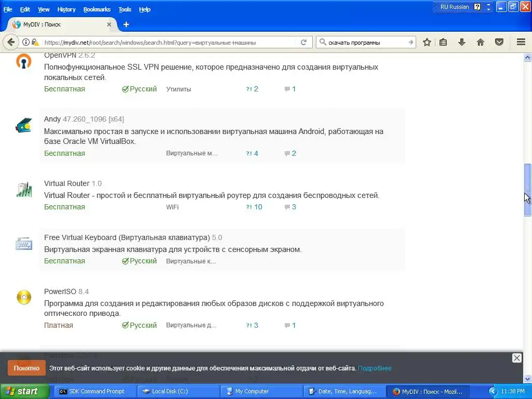Image resolution: width=532 pixels, height=399 pixels.
Task: Open comments count 1 for OpenVPN
Action: (290, 89)
